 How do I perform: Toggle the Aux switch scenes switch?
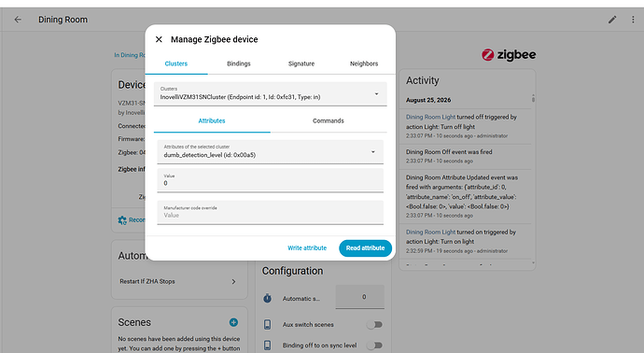[374, 325]
